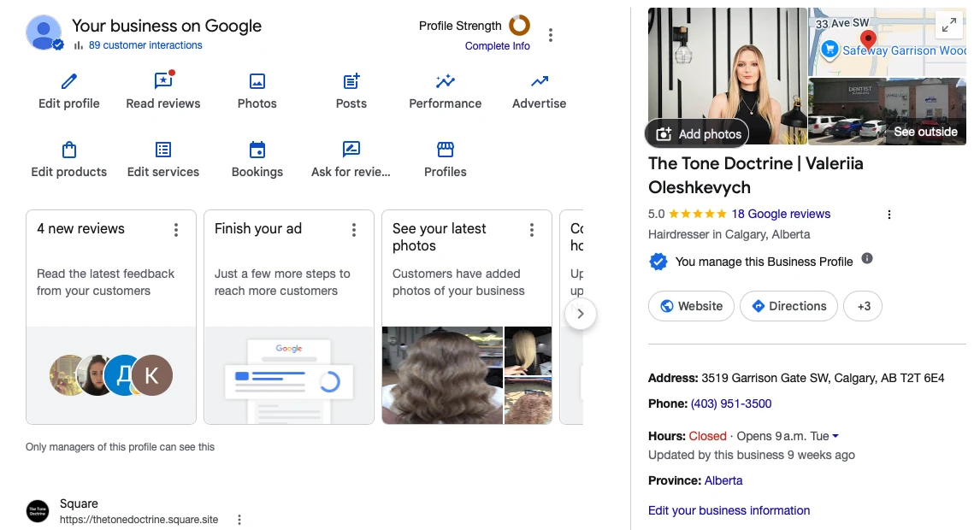This screenshot has height=530, width=980.
Task: Open three-dot menu next to Google reviews
Action: click(x=888, y=215)
